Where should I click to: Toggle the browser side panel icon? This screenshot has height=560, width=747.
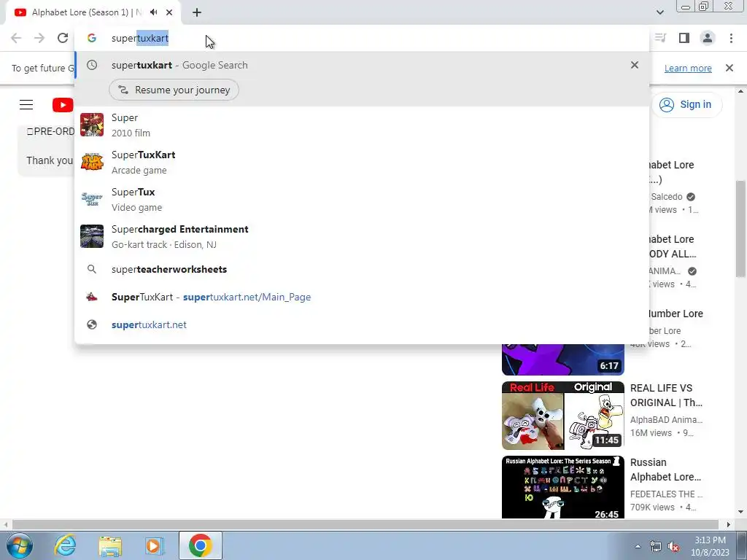point(684,38)
